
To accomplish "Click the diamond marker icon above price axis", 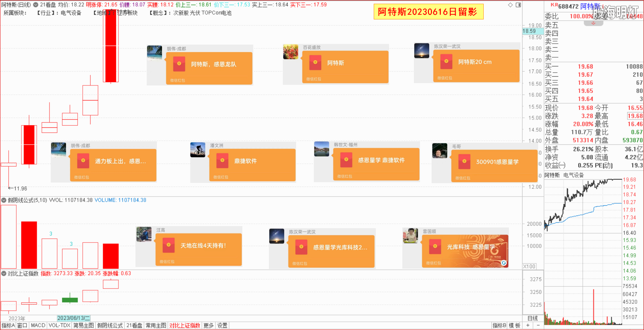I will click(x=510, y=5).
